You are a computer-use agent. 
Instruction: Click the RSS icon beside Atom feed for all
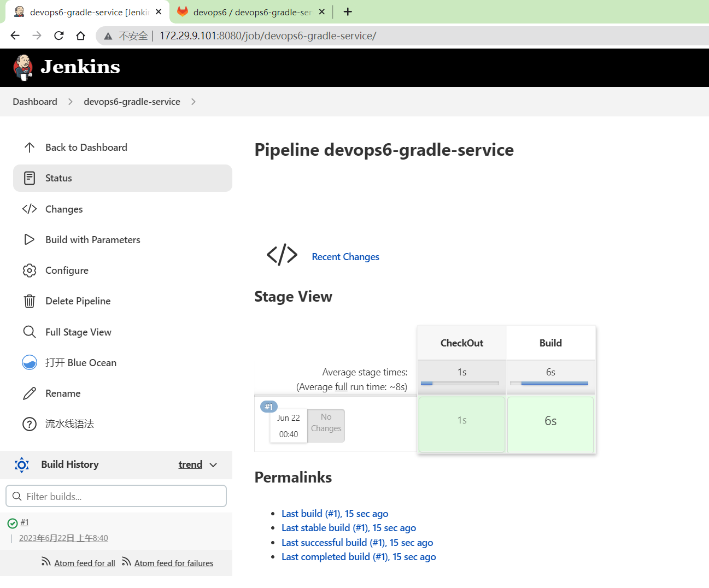pos(46,562)
